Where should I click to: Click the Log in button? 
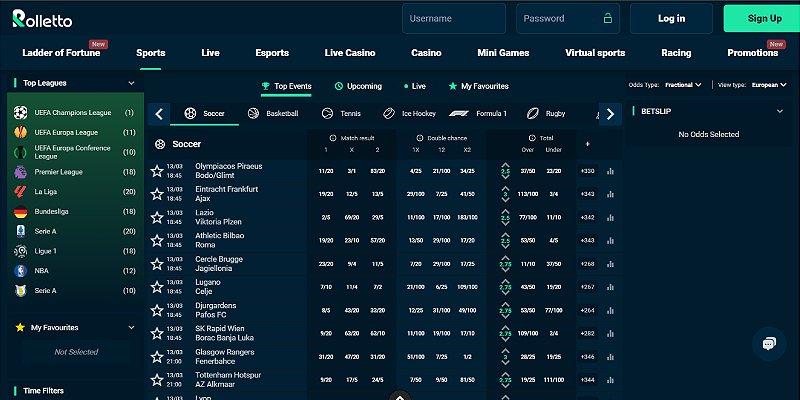pos(671,18)
